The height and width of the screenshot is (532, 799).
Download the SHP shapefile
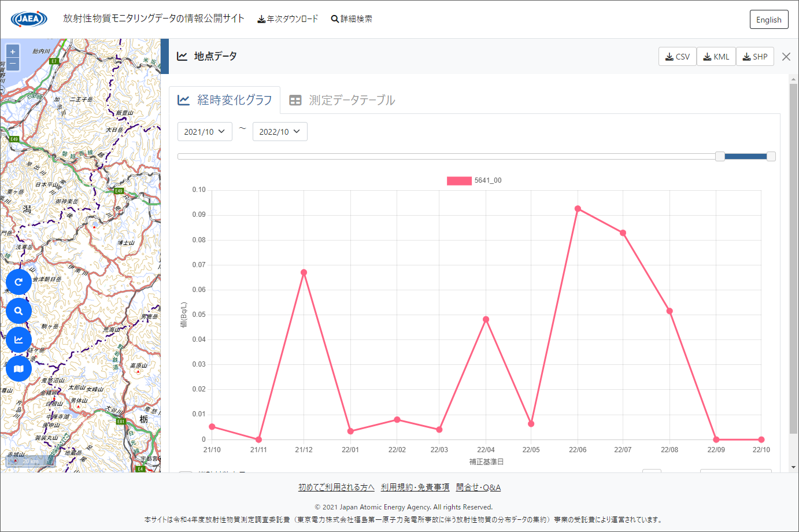[x=754, y=57]
